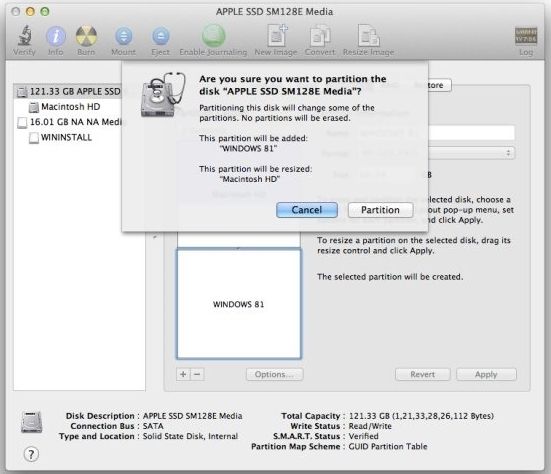The width and height of the screenshot is (551, 474).
Task: Select the 121.33 GB APPLE SSD disk
Action: (69, 91)
